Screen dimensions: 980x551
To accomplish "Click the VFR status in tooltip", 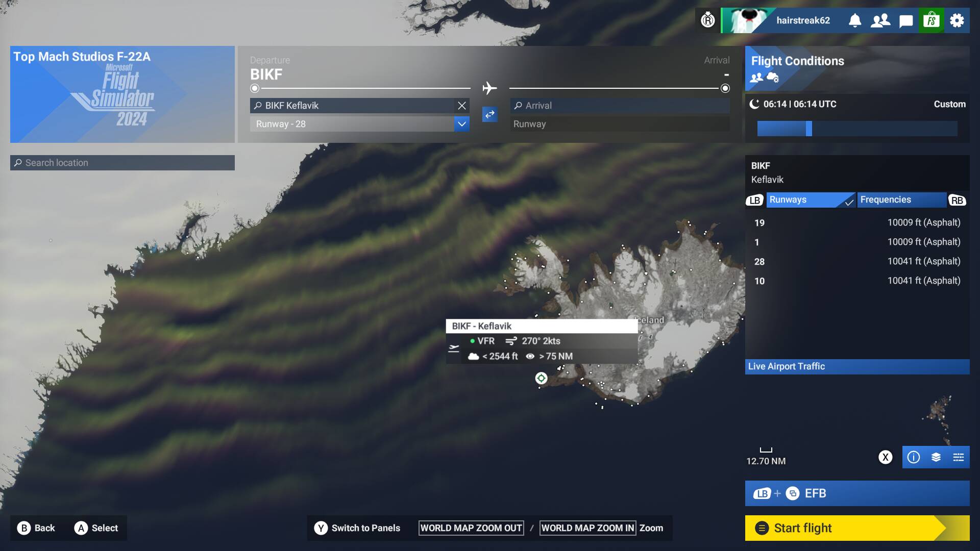I will 482,341.
